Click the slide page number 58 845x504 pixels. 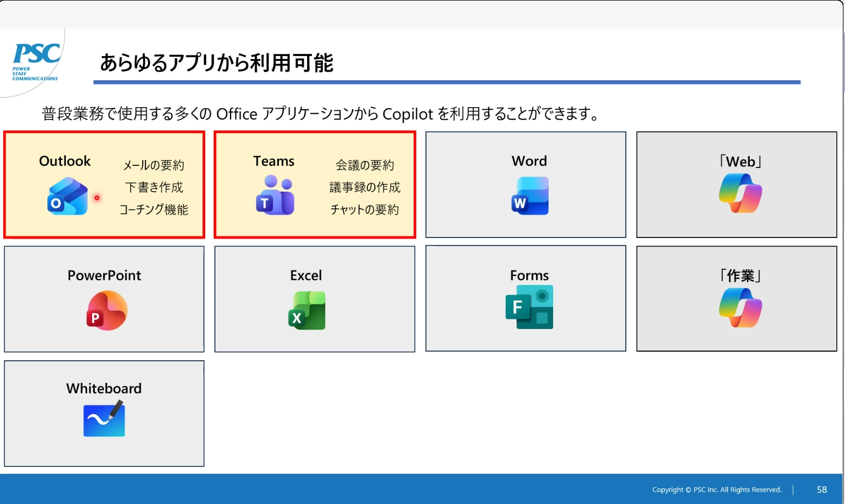point(822,489)
